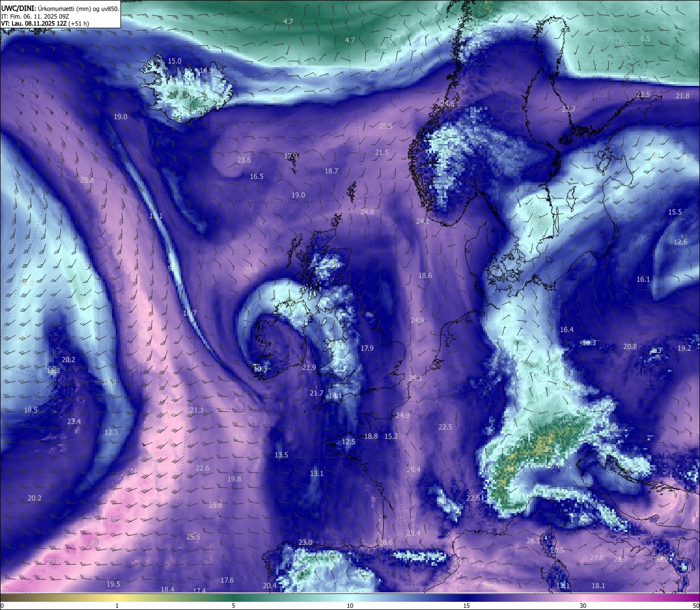Click the color scale label 0

(x=2, y=606)
